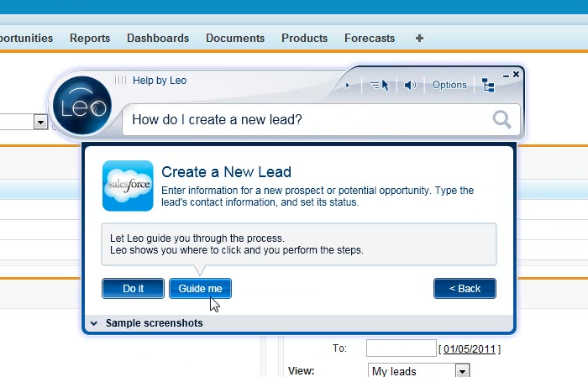Open the tree structure icon in Leo bar
Screen dimensions: 588x377
click(x=488, y=85)
